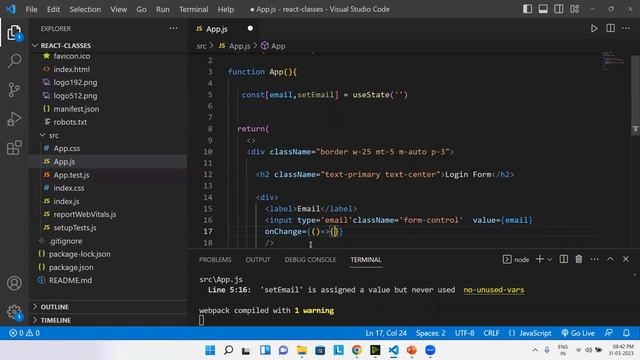This screenshot has width=640, height=360.
Task: Open the Terminal menu
Action: pos(193,9)
